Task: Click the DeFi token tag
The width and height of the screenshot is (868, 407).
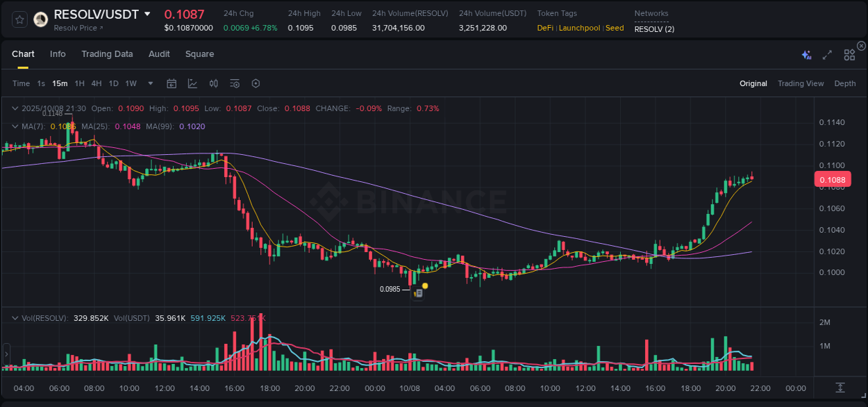Action: pyautogui.click(x=544, y=28)
